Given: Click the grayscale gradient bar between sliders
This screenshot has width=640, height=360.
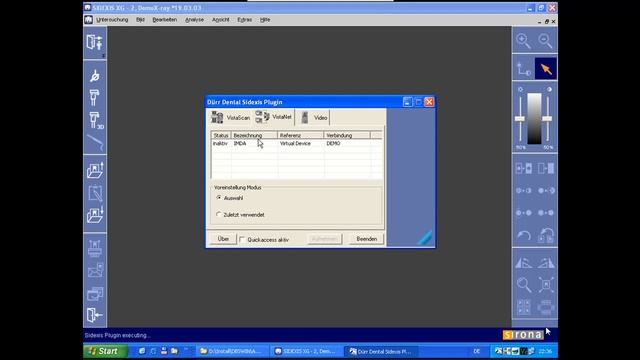Looking at the screenshot, I should coord(534,118).
